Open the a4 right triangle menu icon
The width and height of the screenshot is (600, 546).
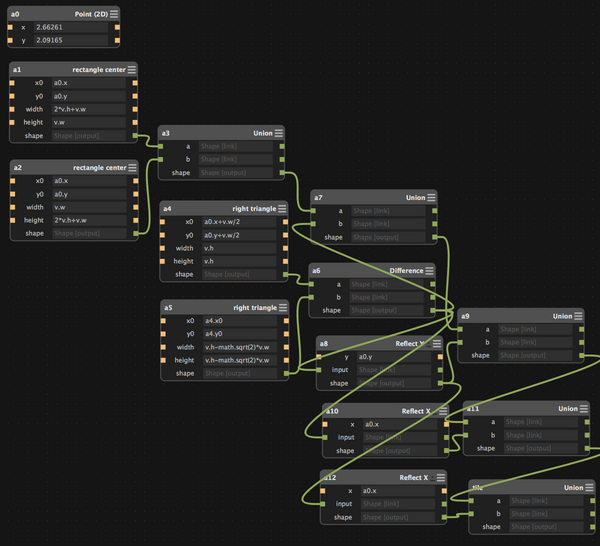point(282,209)
